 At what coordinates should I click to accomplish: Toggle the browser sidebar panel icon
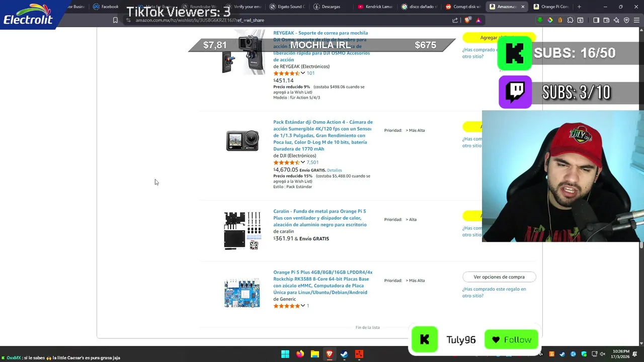point(596,20)
